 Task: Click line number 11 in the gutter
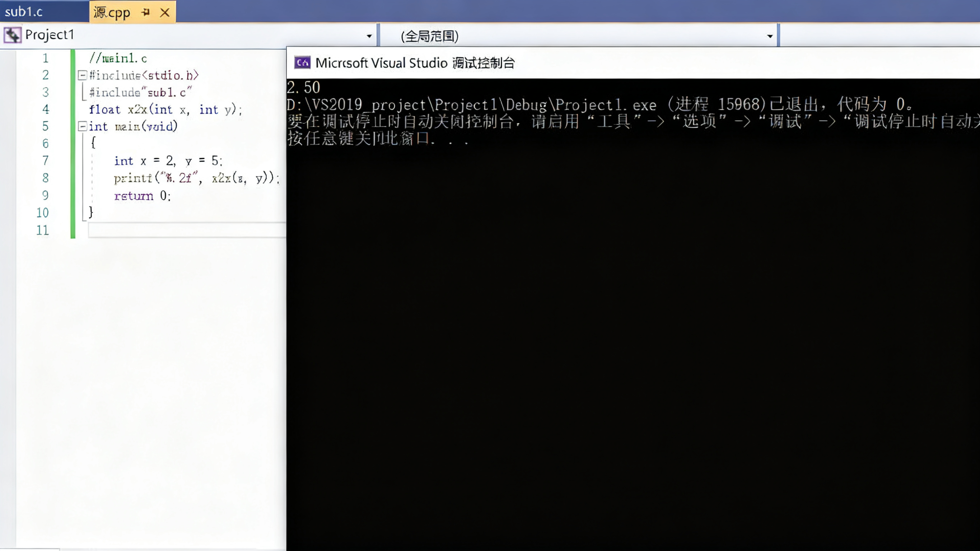click(42, 230)
